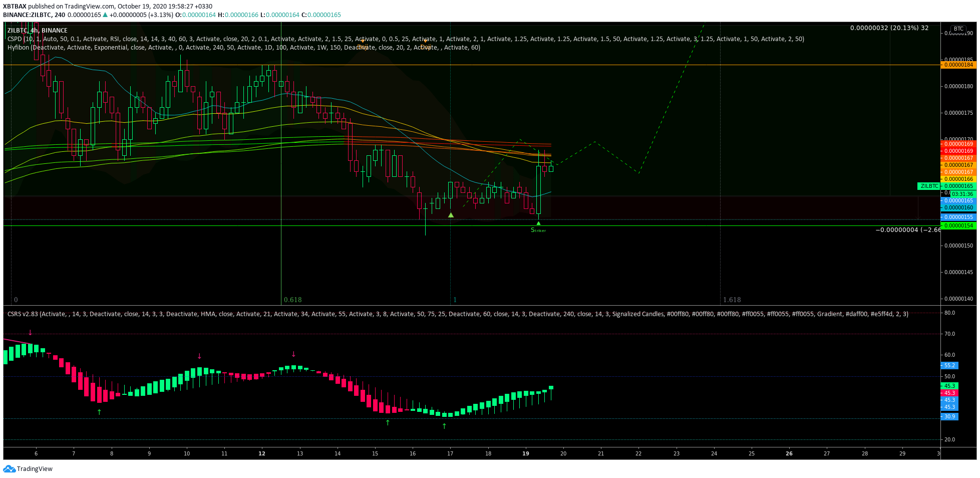The image size is (980, 478).
Task: Click date 22 on the time axis
Action: point(638,453)
